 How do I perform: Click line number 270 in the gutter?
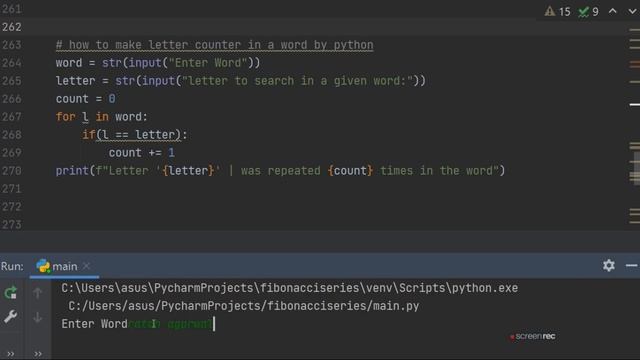point(12,171)
